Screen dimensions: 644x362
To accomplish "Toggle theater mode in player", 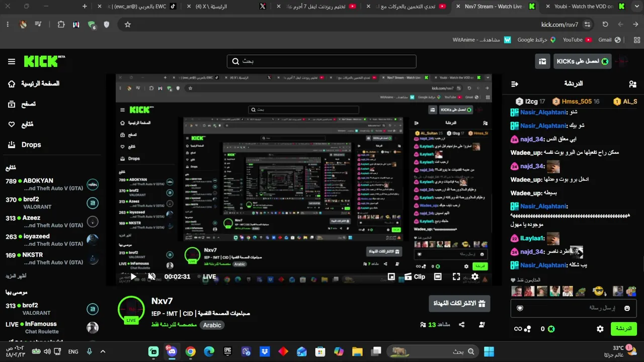I will pyautogui.click(x=438, y=277).
